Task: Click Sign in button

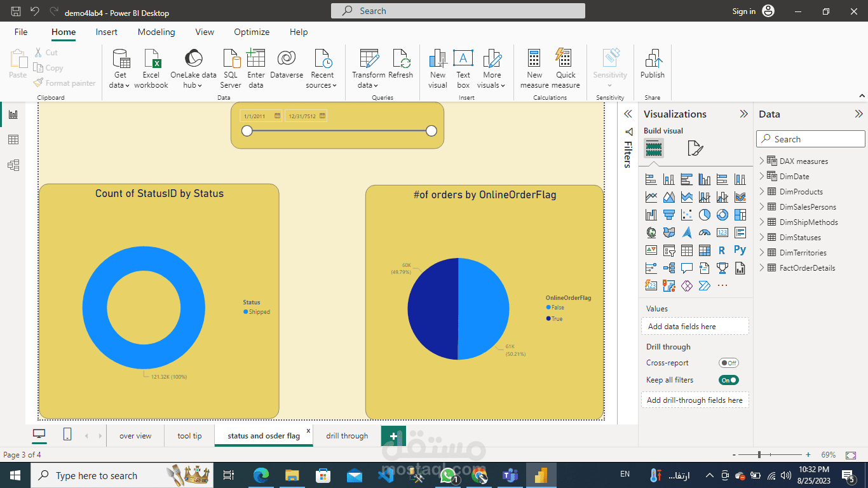Action: coord(743,11)
